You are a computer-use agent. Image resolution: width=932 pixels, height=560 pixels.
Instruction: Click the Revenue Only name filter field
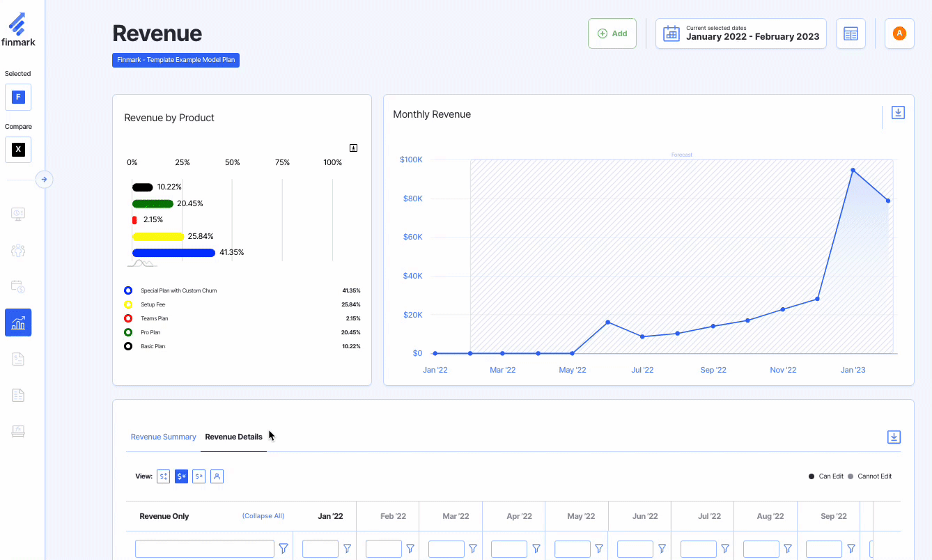pyautogui.click(x=205, y=549)
